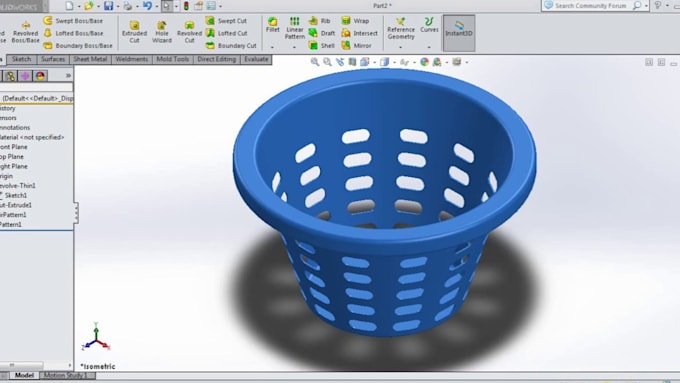Open the Curves tool
The width and height of the screenshot is (680, 383).
point(429,25)
